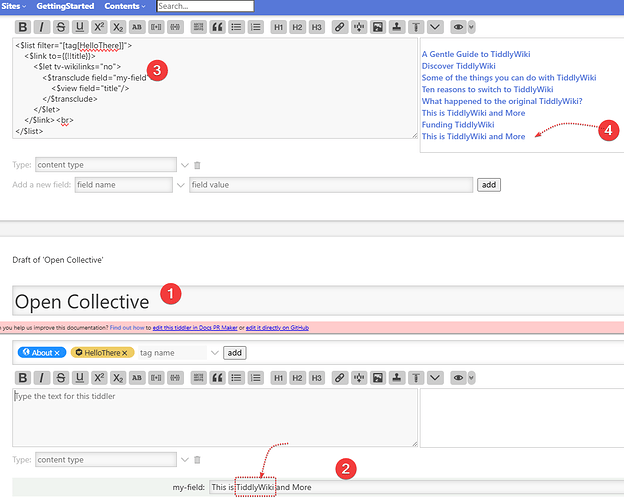Open the tag name dropdown picker

213,353
